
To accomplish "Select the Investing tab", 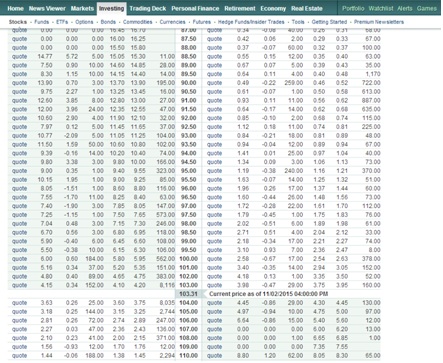I will [111, 8].
